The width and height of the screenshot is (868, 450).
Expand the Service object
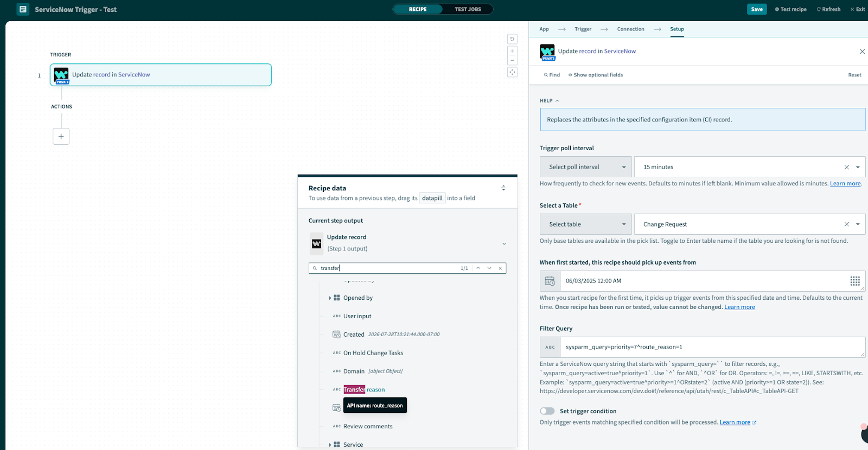click(x=330, y=445)
